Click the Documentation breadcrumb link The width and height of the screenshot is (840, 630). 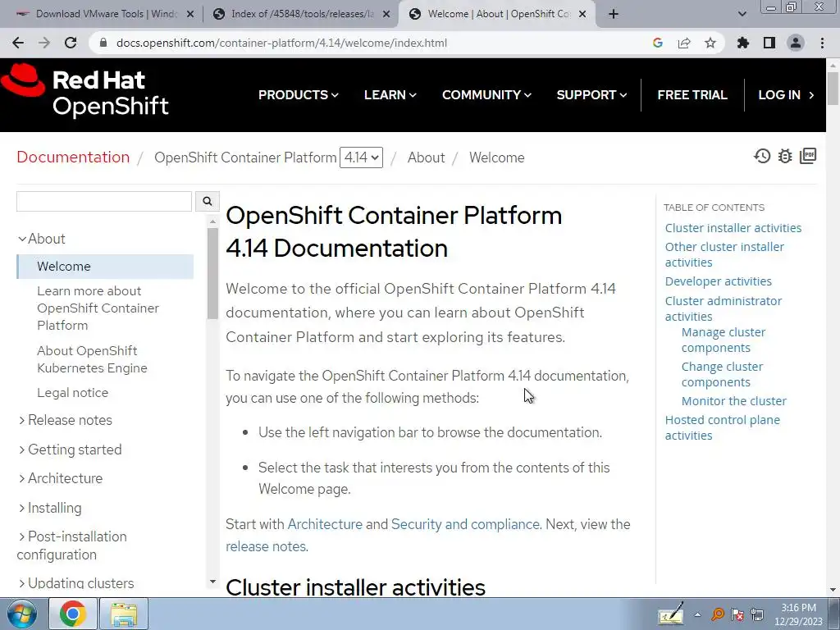point(73,157)
